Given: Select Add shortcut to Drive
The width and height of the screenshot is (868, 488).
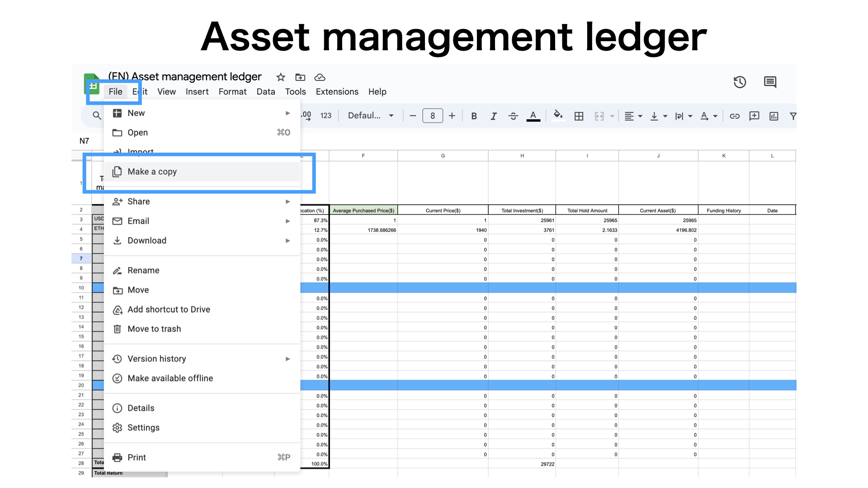Looking at the screenshot, I should click(x=202, y=310).
